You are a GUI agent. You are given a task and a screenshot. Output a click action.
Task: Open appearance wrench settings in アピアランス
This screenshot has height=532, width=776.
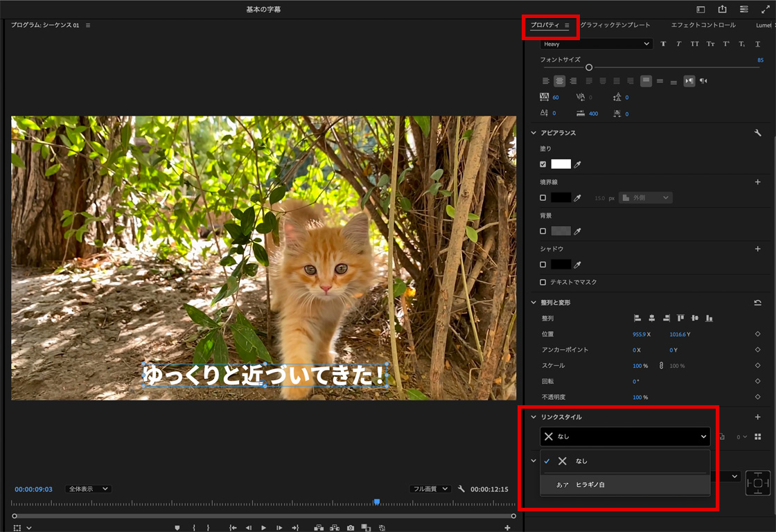point(758,132)
